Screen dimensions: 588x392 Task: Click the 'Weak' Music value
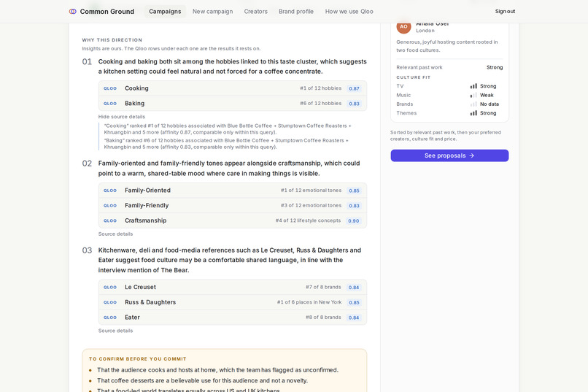[x=487, y=95]
